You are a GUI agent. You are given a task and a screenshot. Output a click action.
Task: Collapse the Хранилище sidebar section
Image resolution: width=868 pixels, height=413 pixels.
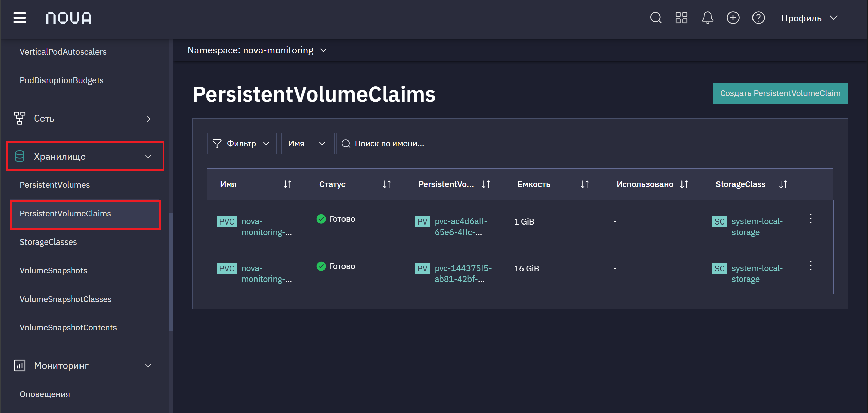[x=85, y=156]
